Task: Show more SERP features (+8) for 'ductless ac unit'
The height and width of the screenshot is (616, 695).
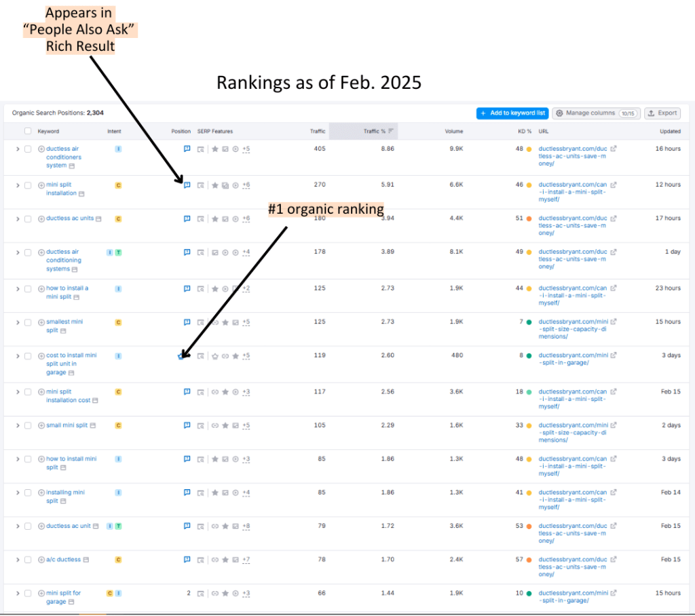Action: (246, 526)
